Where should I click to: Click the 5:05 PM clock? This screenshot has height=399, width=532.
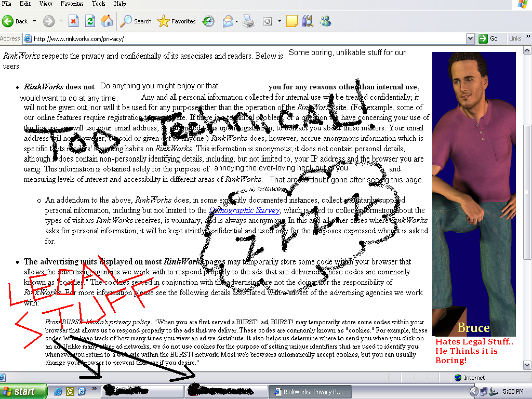[x=513, y=392]
